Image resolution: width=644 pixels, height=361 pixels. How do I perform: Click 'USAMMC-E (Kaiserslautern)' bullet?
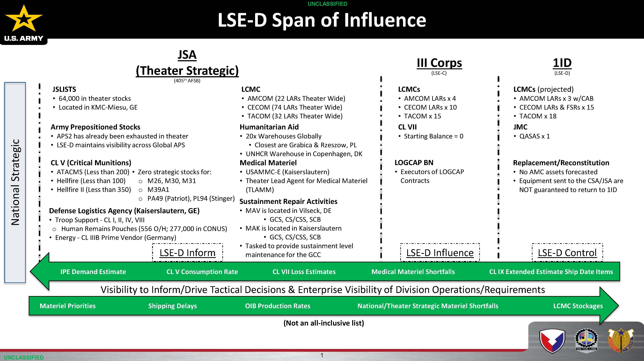click(x=288, y=172)
